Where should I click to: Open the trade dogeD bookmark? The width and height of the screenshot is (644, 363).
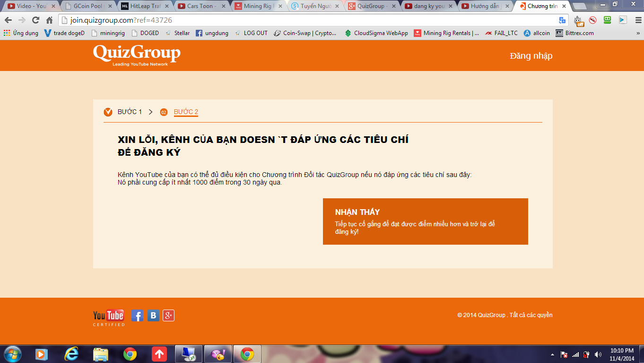64,33
